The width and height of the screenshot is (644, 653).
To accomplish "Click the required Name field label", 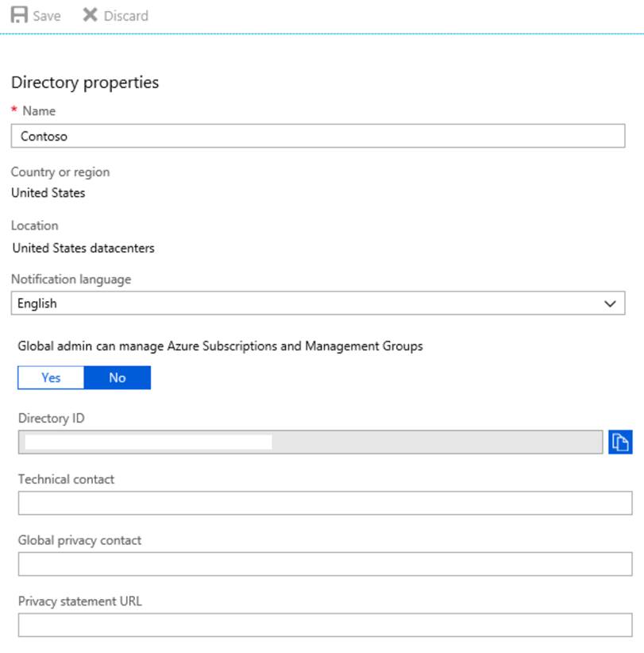I will (x=38, y=111).
